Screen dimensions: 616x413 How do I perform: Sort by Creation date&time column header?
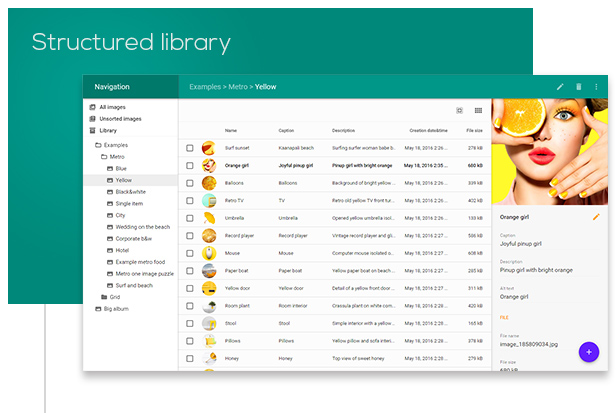428,130
